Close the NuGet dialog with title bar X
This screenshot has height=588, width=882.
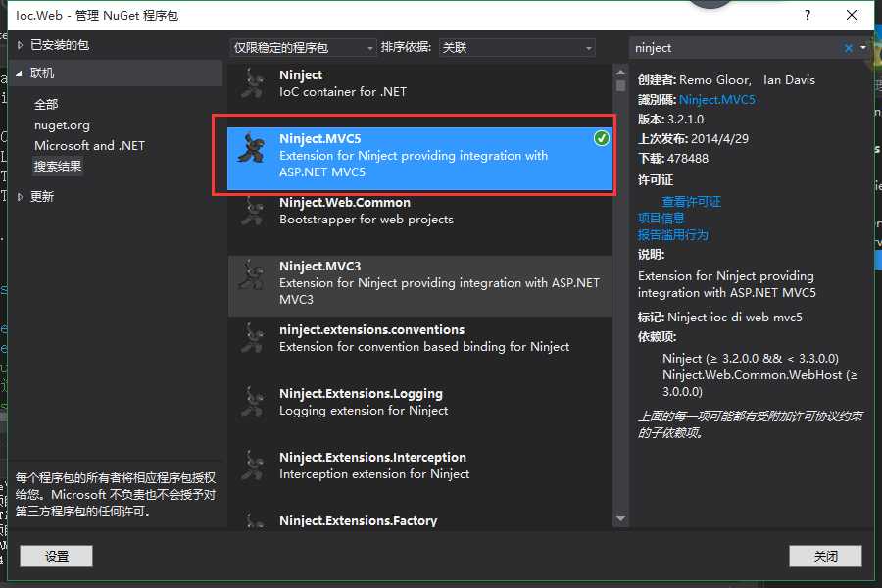pos(852,15)
